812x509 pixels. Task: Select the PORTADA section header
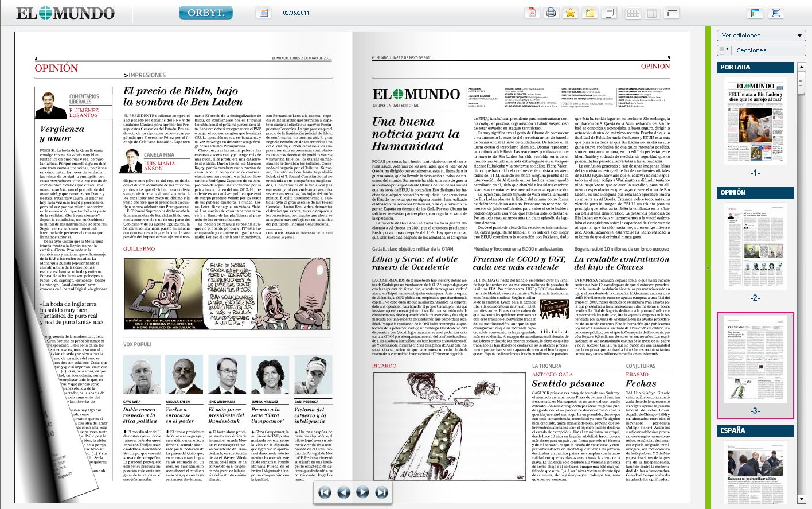coord(756,67)
